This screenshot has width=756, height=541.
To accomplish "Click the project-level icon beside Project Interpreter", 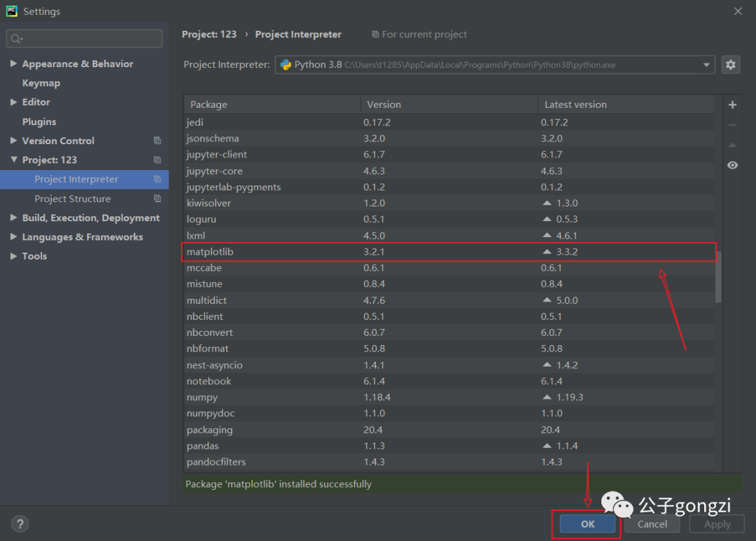I will tap(157, 179).
